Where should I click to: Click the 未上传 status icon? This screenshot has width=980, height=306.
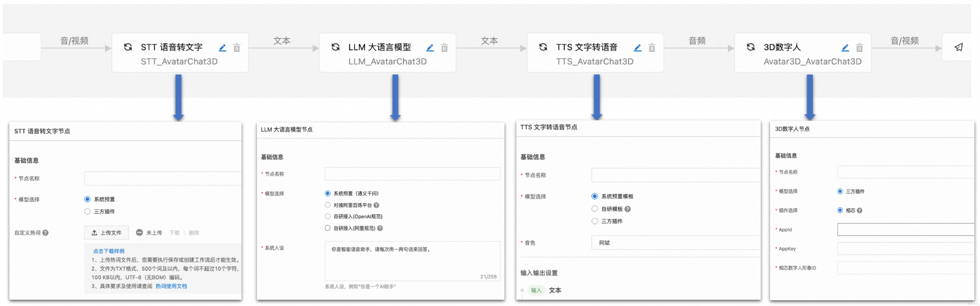click(x=139, y=233)
